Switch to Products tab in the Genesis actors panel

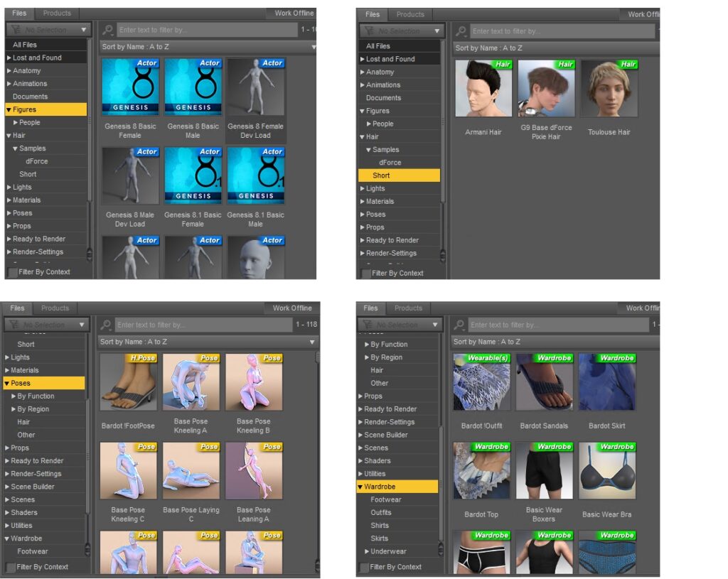pyautogui.click(x=57, y=13)
